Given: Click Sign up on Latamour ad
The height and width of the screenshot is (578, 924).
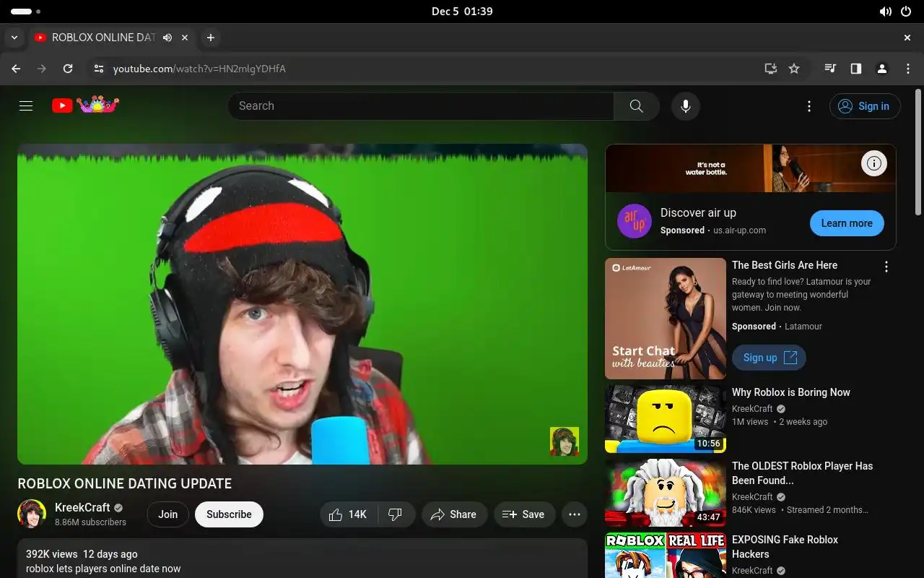Looking at the screenshot, I should pos(770,358).
